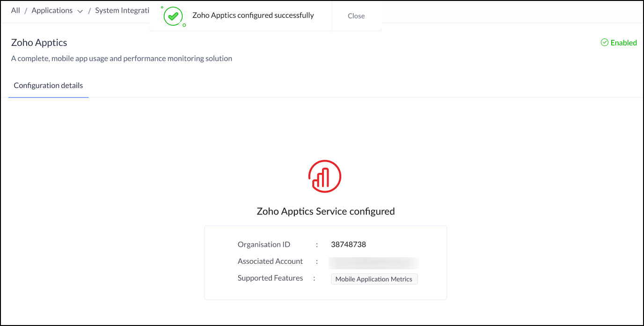The width and height of the screenshot is (644, 326).
Task: Click the Mobile Application Metrics tag
Action: [x=374, y=279]
